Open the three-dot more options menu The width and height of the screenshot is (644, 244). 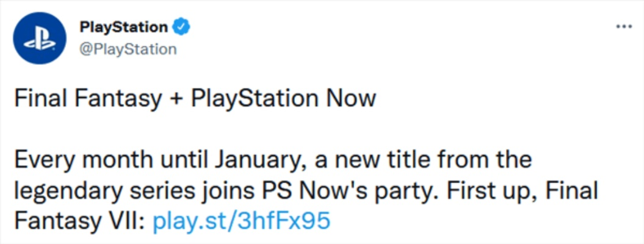point(623,29)
